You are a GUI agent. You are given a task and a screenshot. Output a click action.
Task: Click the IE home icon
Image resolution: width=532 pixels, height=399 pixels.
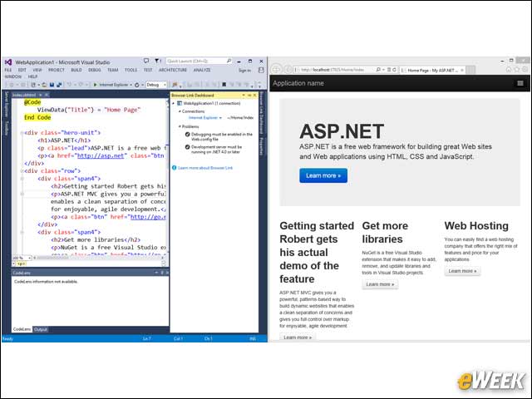(509, 69)
